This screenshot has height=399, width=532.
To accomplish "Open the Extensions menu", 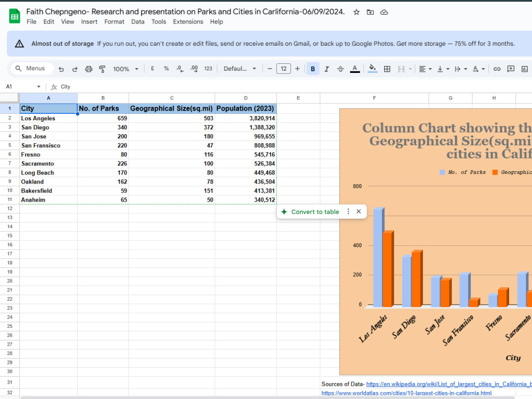I will click(188, 22).
